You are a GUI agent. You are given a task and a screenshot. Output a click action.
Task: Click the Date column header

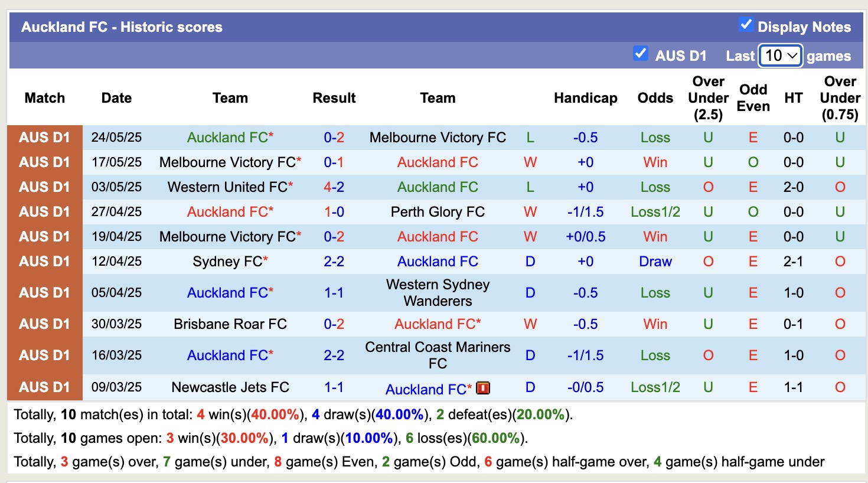point(116,98)
